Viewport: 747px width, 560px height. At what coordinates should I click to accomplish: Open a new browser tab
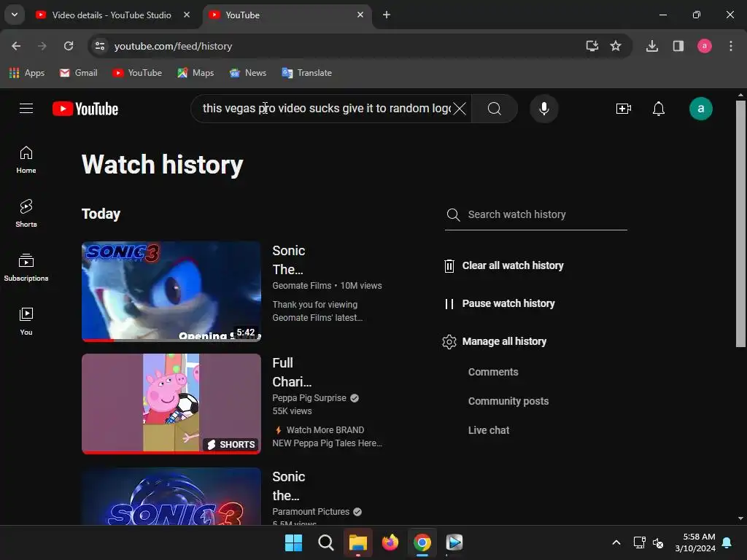[x=387, y=15]
